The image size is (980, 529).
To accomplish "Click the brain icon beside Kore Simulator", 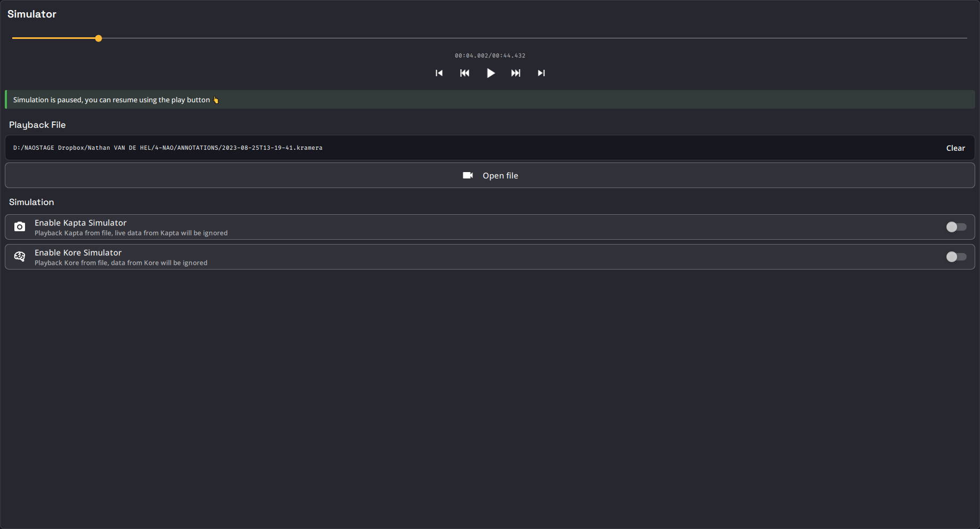I will 20,257.
